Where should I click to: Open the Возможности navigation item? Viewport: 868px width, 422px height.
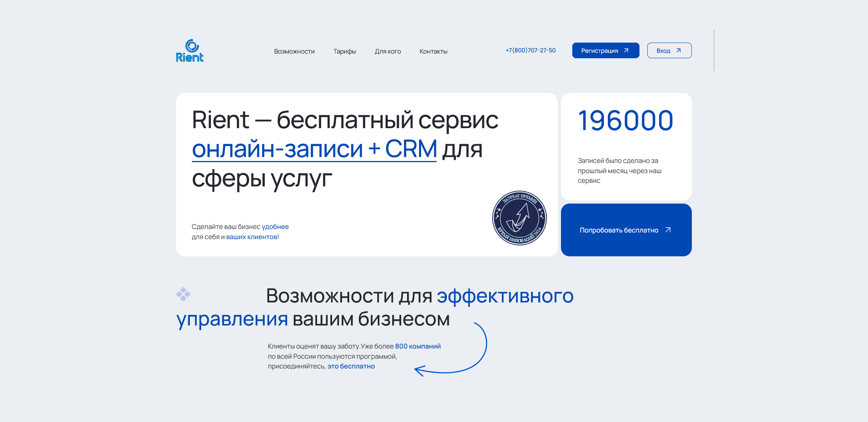[x=295, y=51]
